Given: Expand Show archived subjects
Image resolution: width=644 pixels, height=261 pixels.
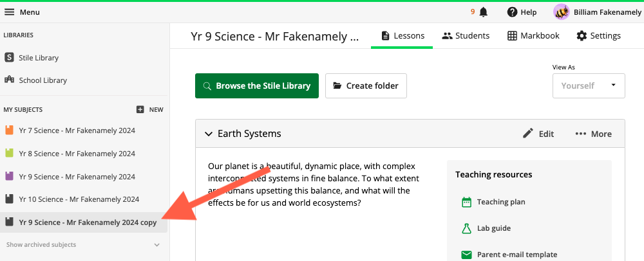Looking at the screenshot, I should (83, 245).
